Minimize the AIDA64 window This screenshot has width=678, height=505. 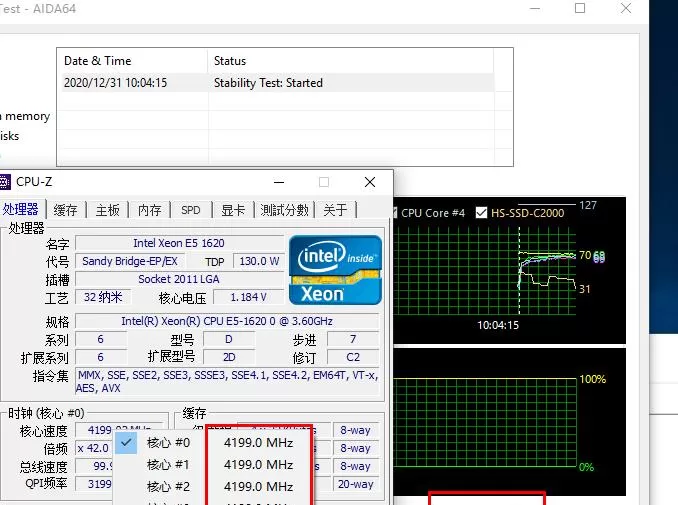[535, 8]
